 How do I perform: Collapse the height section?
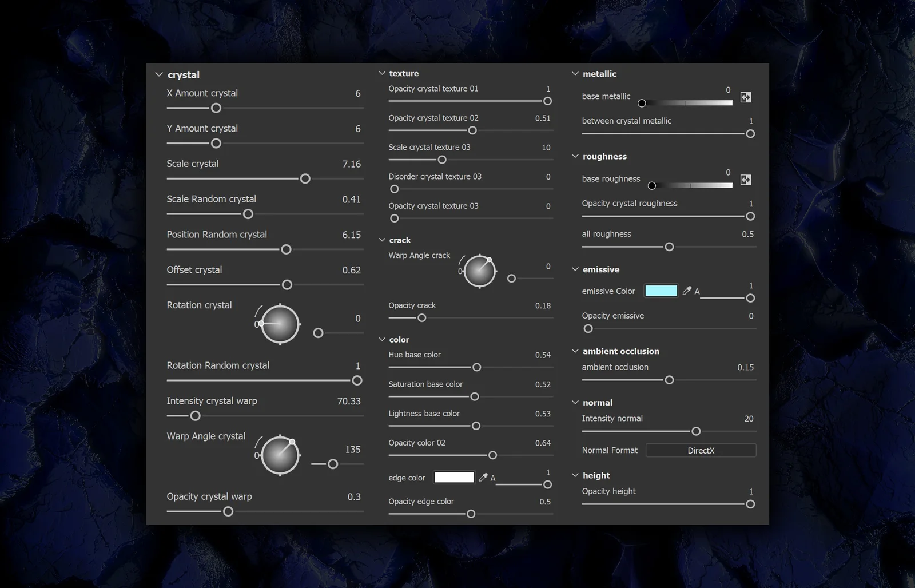click(575, 475)
